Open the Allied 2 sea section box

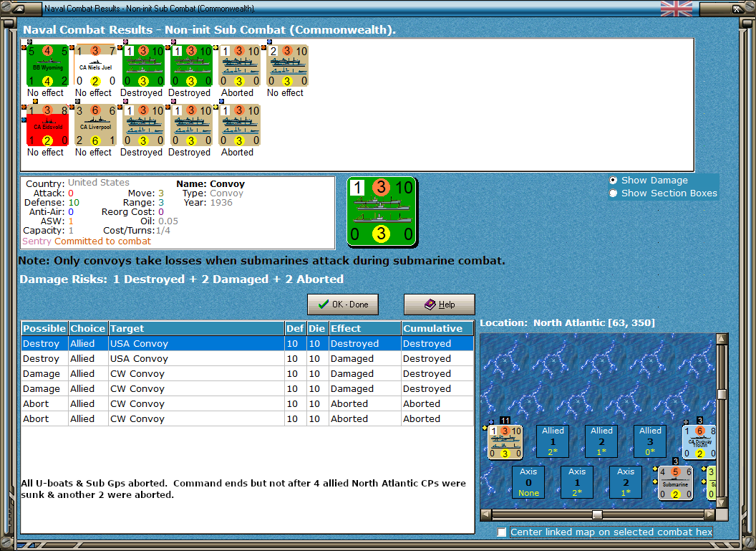[601, 441]
